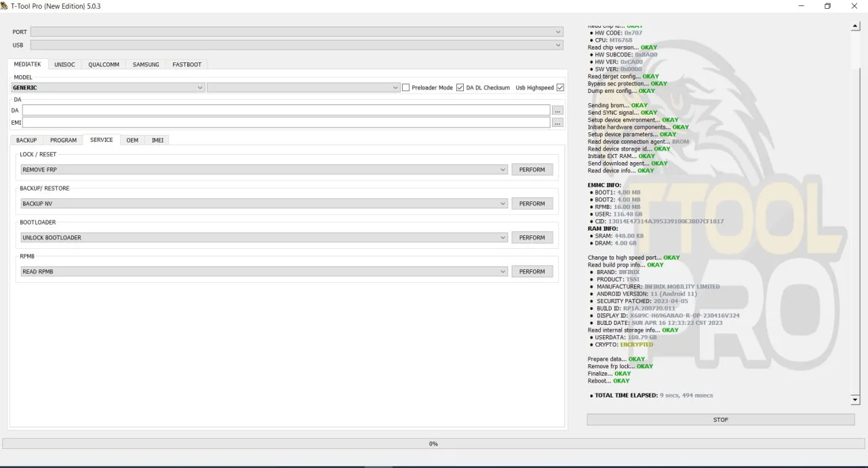Click the log panel scroll-up arrow

pyautogui.click(x=855, y=26)
